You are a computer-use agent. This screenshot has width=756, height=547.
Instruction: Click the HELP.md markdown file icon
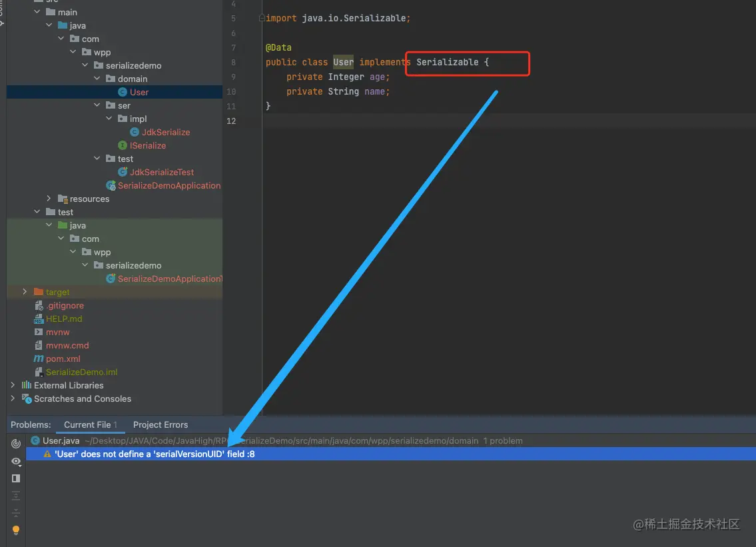click(39, 319)
